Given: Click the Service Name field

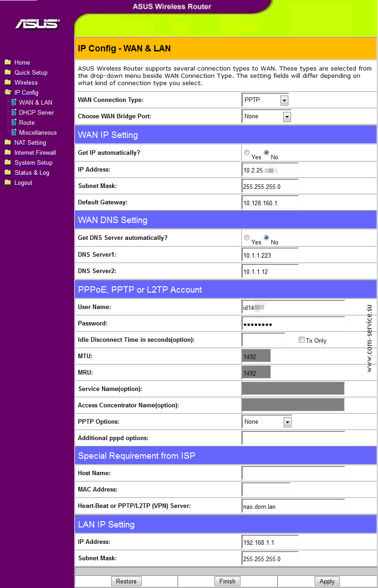Looking at the screenshot, I should 293,389.
